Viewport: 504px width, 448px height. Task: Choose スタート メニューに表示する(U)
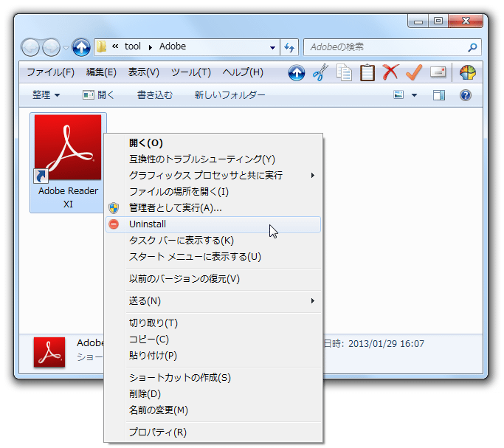(213, 257)
